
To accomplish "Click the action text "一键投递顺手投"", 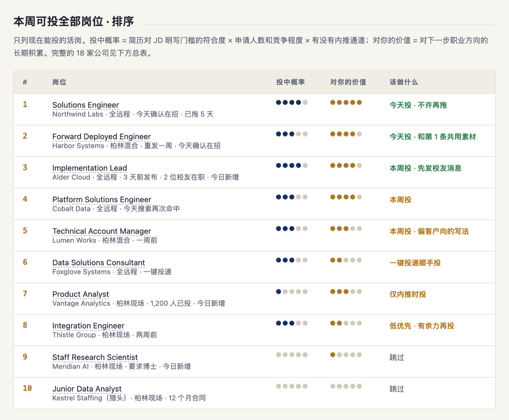I will tap(415, 263).
